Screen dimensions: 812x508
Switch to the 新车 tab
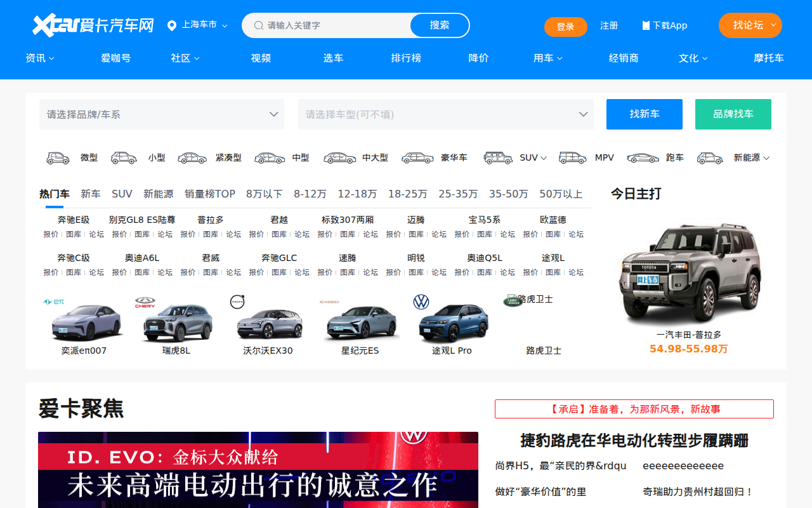click(x=91, y=194)
